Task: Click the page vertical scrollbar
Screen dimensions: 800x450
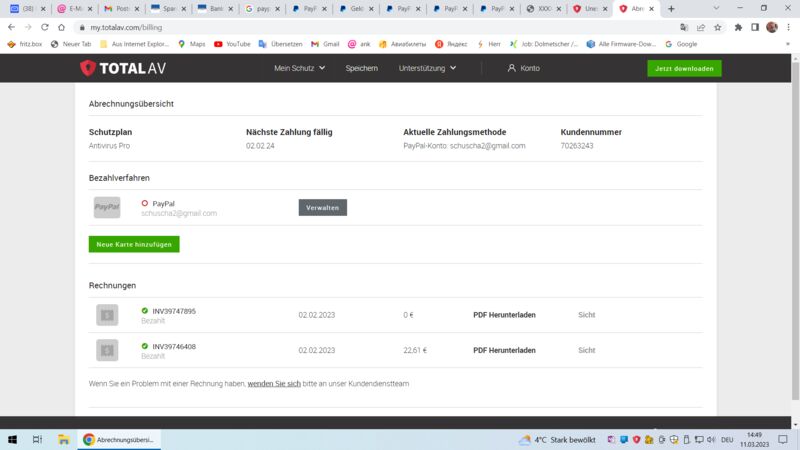Action: click(795, 230)
